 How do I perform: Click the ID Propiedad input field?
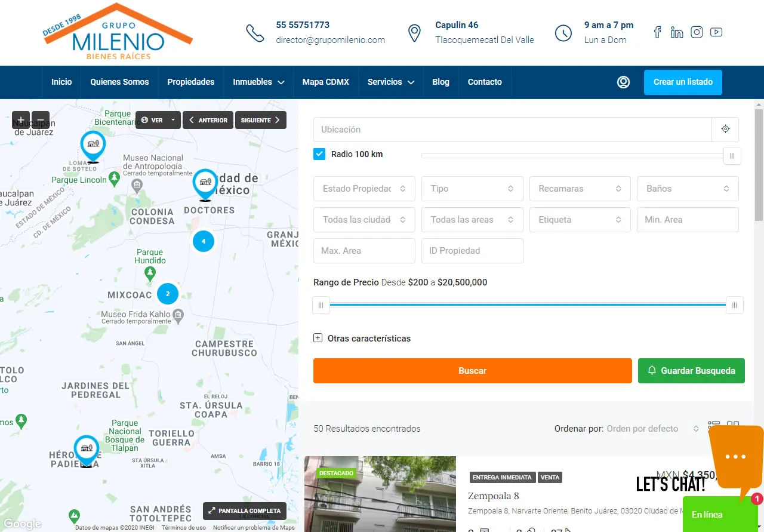[x=472, y=251]
